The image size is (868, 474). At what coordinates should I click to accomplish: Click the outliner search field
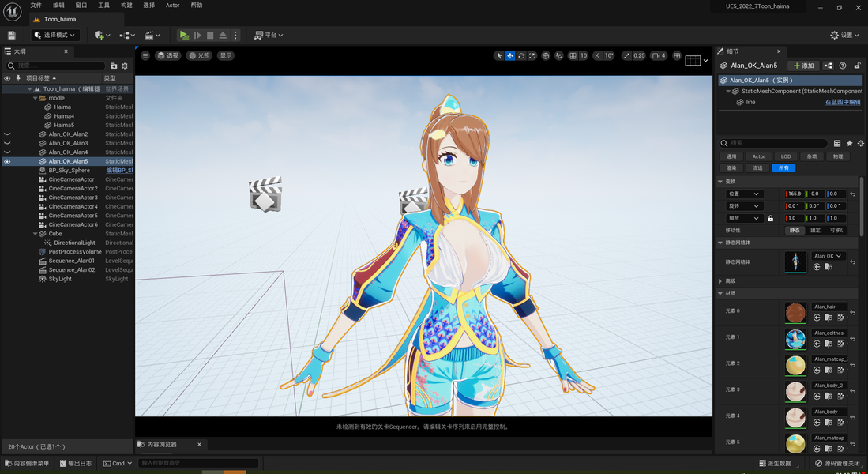(x=55, y=66)
